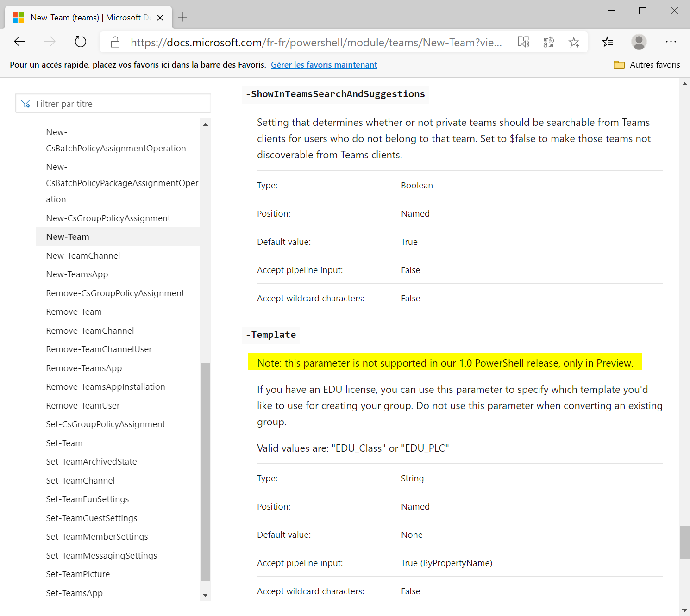Click Default value None under Template
690x616 pixels.
[412, 535]
